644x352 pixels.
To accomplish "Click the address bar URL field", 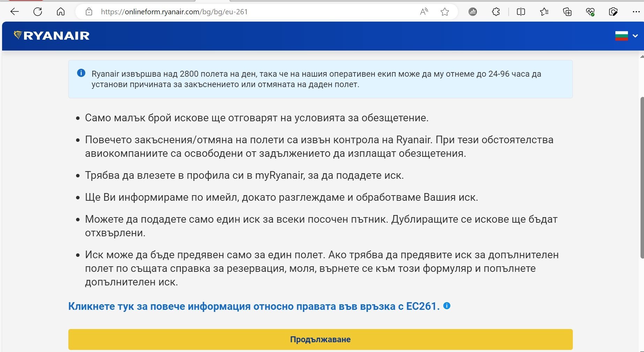I will pyautogui.click(x=244, y=12).
